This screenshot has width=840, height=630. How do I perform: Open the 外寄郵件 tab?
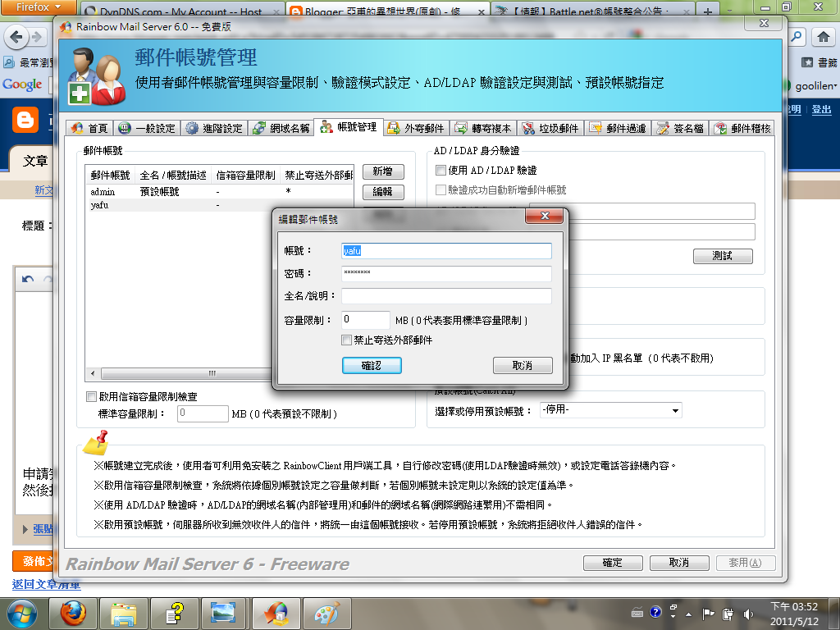tap(416, 128)
